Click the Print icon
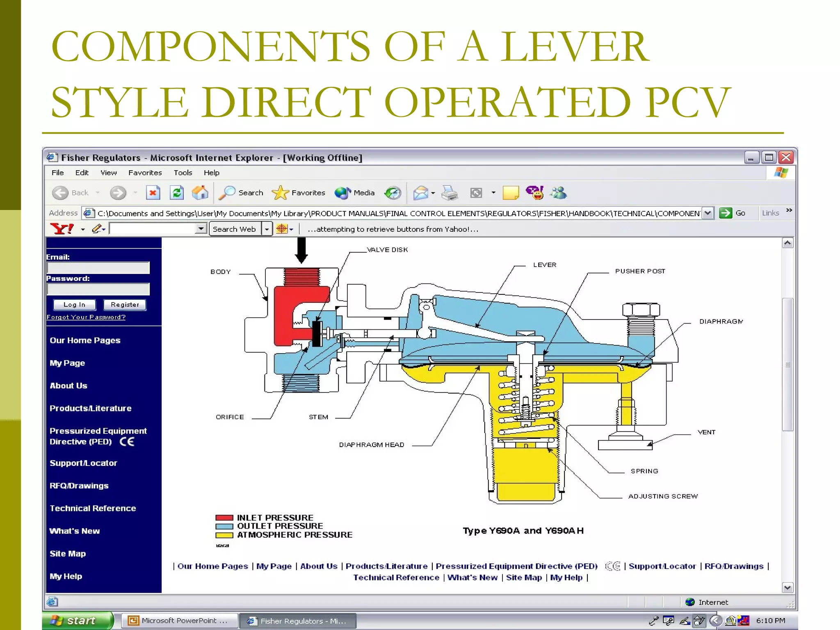The height and width of the screenshot is (630, 840). point(450,193)
